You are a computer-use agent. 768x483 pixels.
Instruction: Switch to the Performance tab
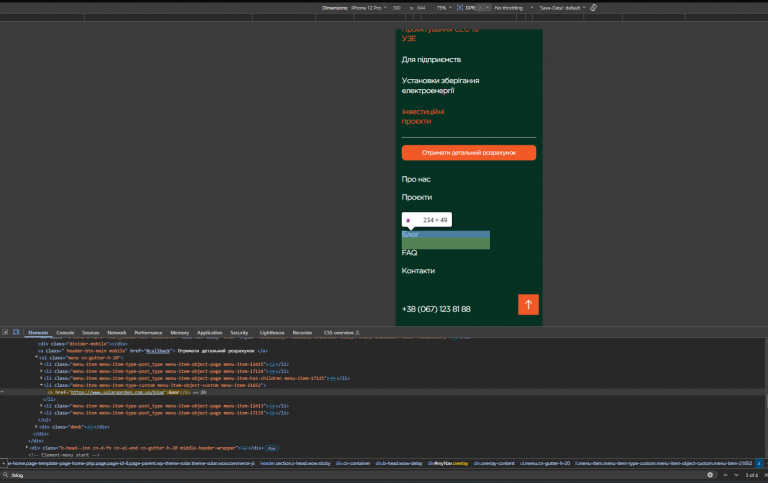pos(148,333)
